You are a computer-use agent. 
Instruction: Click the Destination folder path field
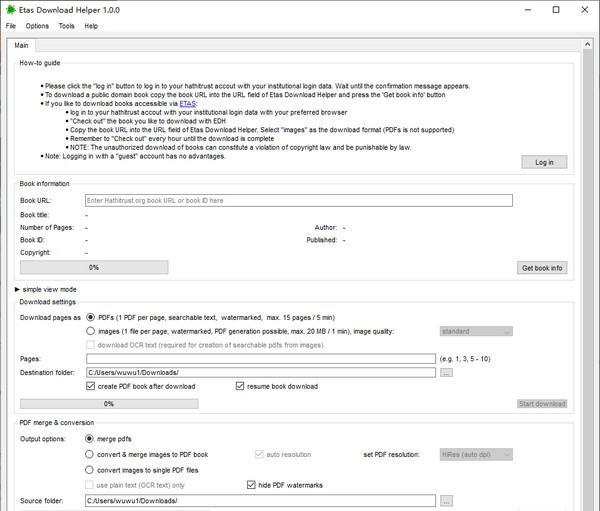tap(261, 372)
